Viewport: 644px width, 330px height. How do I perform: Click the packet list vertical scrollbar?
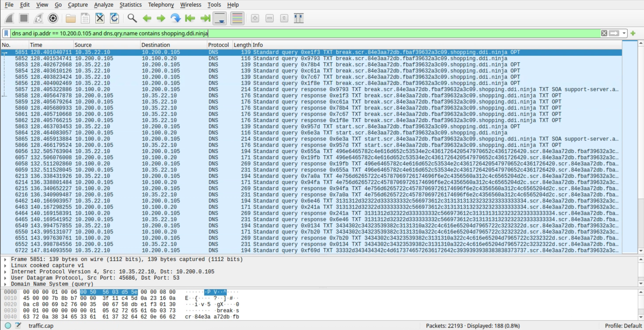(640, 150)
